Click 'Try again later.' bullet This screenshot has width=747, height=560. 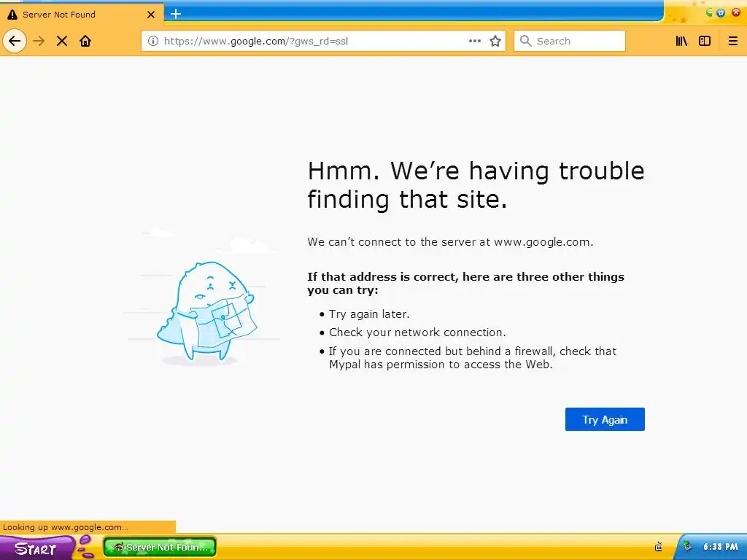point(369,314)
